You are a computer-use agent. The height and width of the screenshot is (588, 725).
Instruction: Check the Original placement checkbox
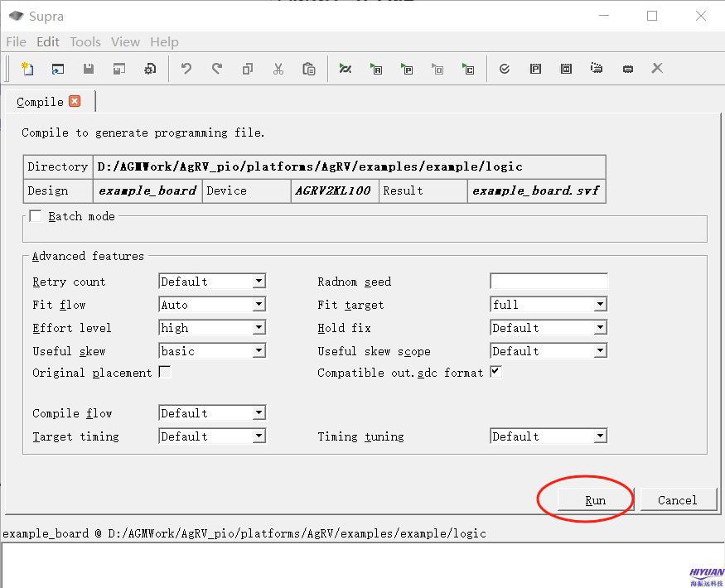[x=165, y=373]
